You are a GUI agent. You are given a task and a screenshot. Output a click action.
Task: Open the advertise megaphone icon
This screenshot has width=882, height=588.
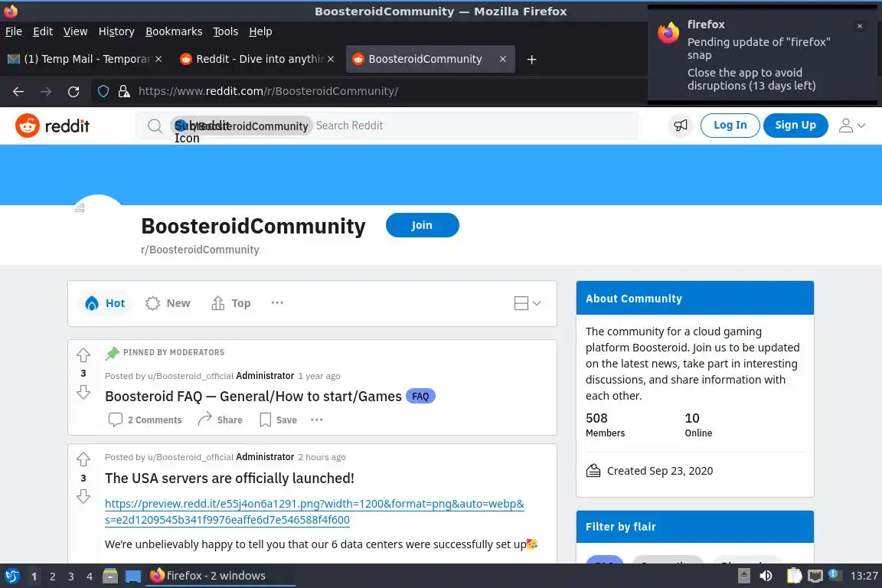click(681, 125)
